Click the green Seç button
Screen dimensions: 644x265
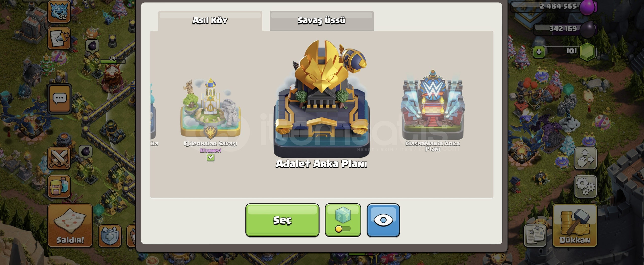point(282,220)
